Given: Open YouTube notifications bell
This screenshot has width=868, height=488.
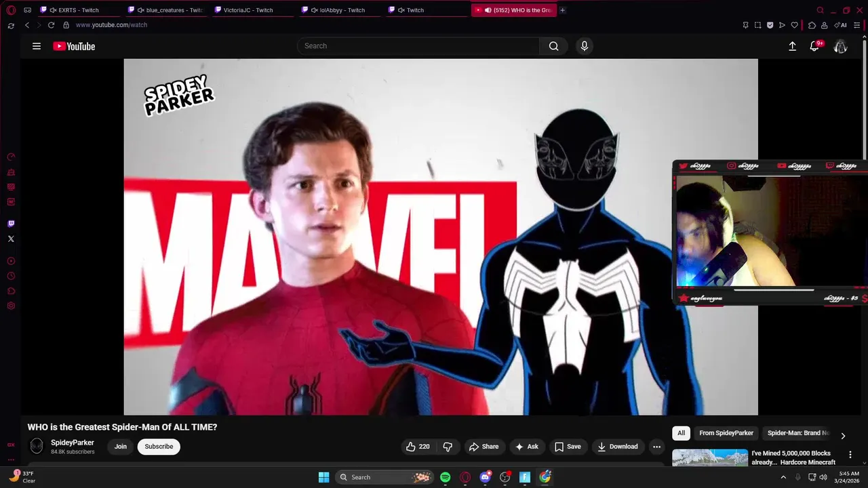Looking at the screenshot, I should point(814,46).
